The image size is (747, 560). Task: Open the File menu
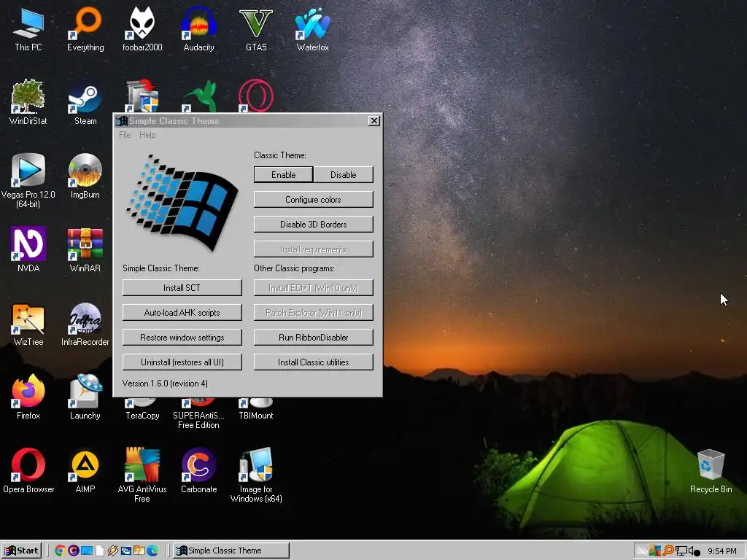click(x=125, y=135)
